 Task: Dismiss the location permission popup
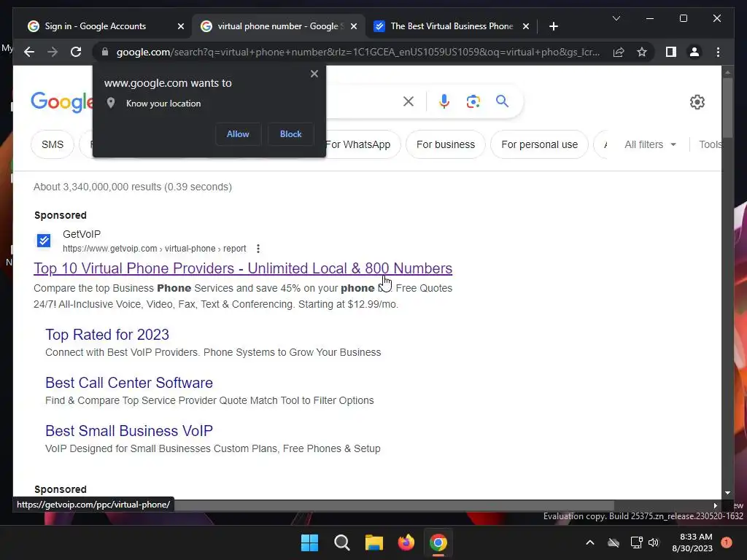314,74
